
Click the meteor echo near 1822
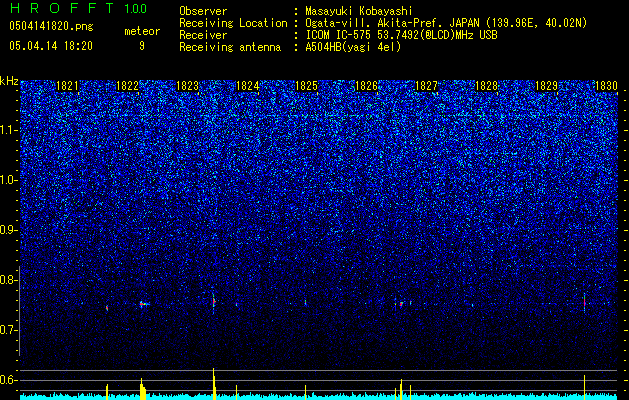point(143,304)
